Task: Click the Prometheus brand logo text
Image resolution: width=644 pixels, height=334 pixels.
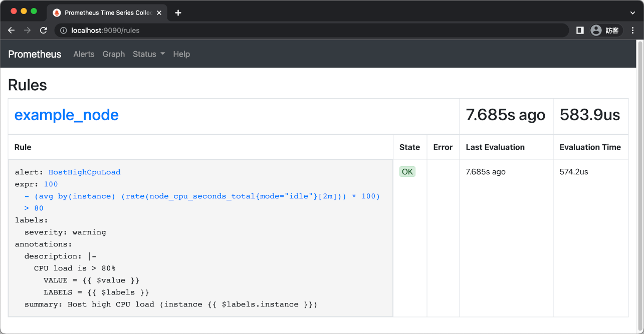Action: (35, 54)
